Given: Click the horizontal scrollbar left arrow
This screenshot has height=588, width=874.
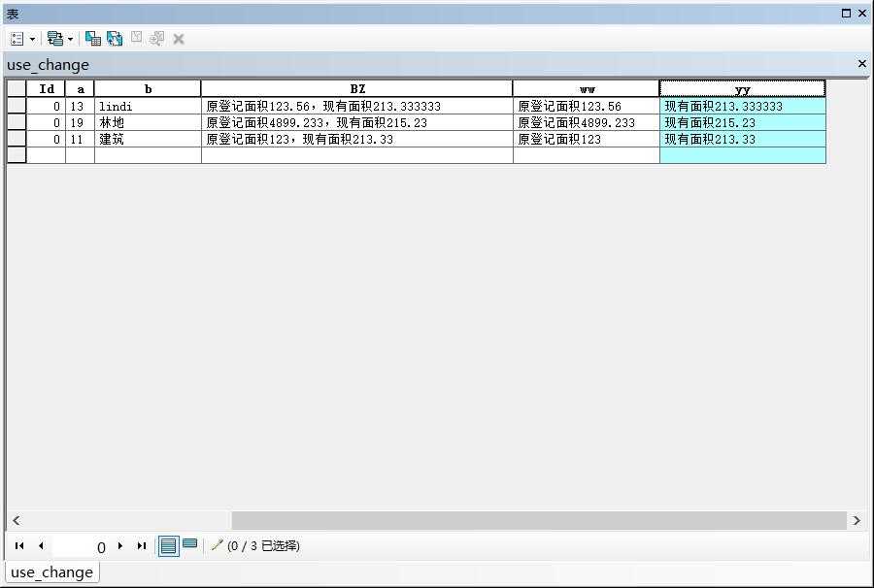Looking at the screenshot, I should (x=17, y=521).
